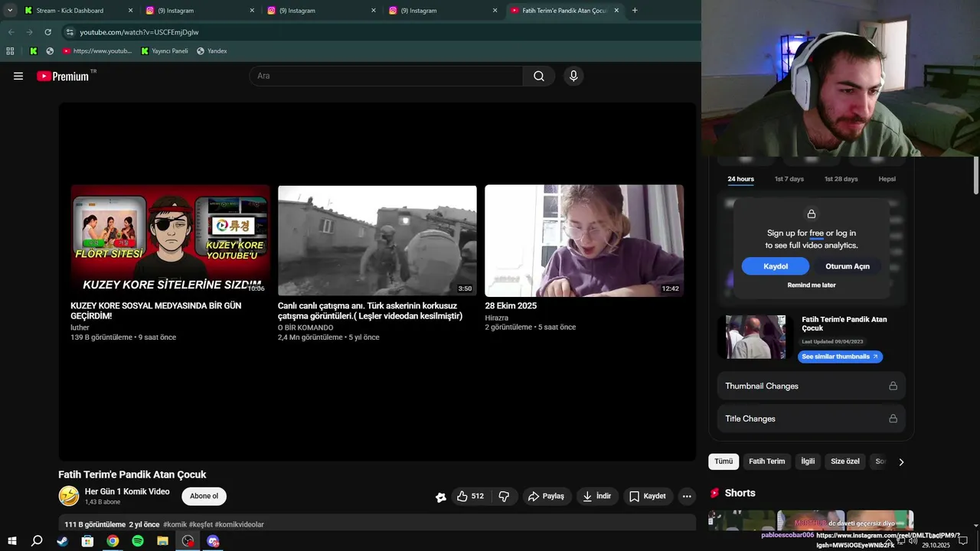Click the page vertical scrollbar thumb
The image size is (980, 551).
click(x=976, y=175)
